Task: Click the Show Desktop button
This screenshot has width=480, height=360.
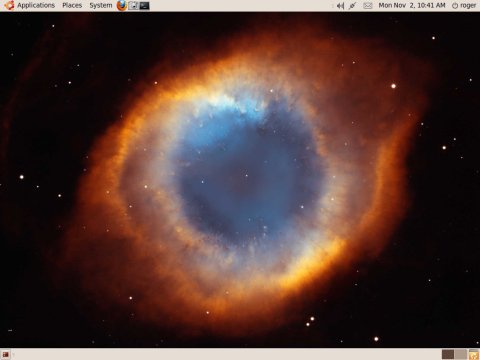Action: click(x=6, y=354)
